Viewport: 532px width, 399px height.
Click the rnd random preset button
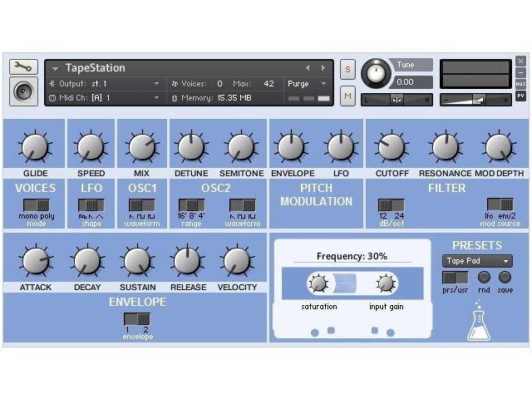pyautogui.click(x=484, y=278)
